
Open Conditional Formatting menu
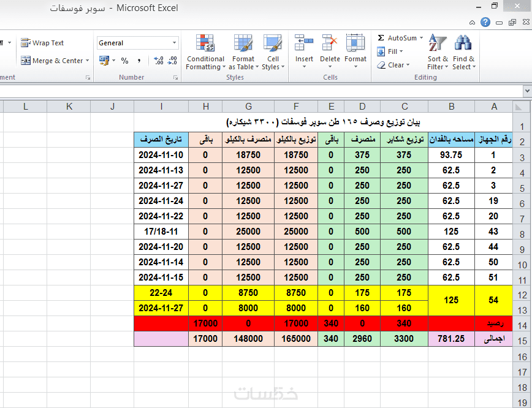click(x=205, y=52)
